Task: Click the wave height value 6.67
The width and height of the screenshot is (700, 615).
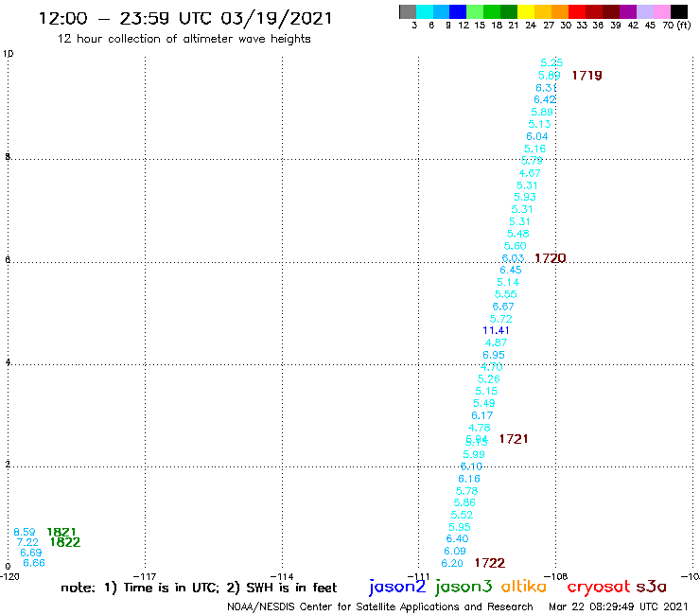Action: (x=503, y=307)
